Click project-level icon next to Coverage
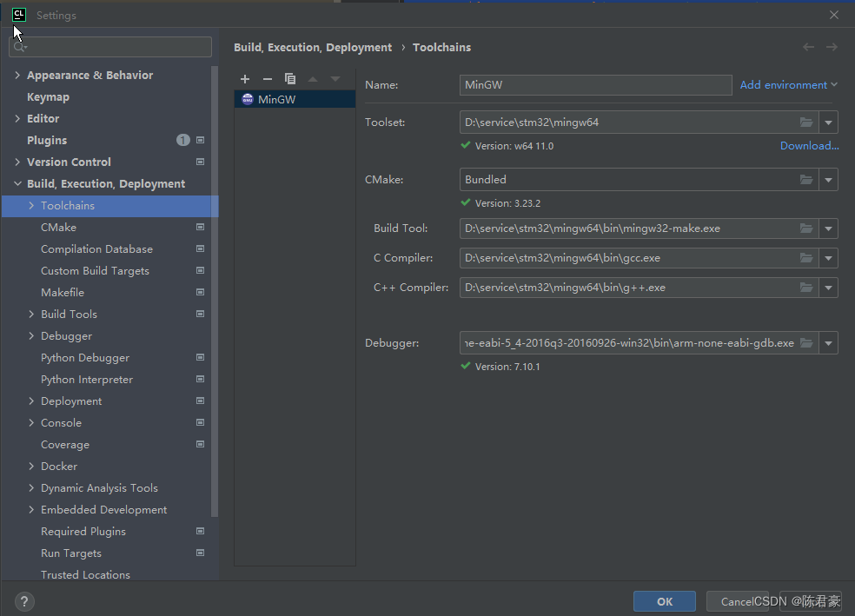Image resolution: width=855 pixels, height=616 pixels. coord(200,444)
